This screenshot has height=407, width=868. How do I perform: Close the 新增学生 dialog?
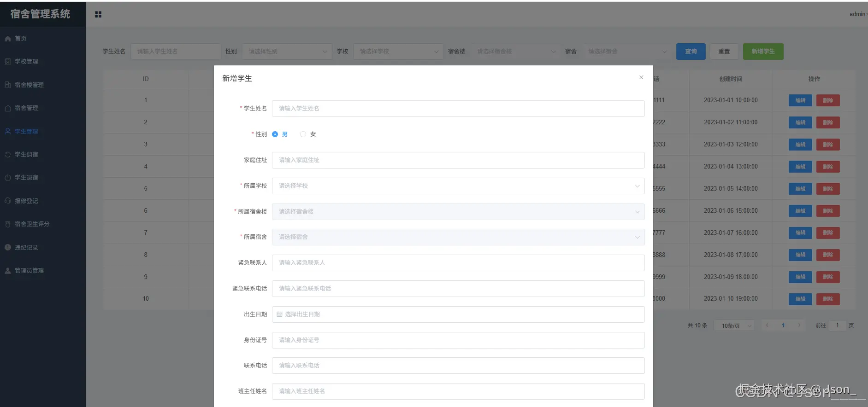641,77
